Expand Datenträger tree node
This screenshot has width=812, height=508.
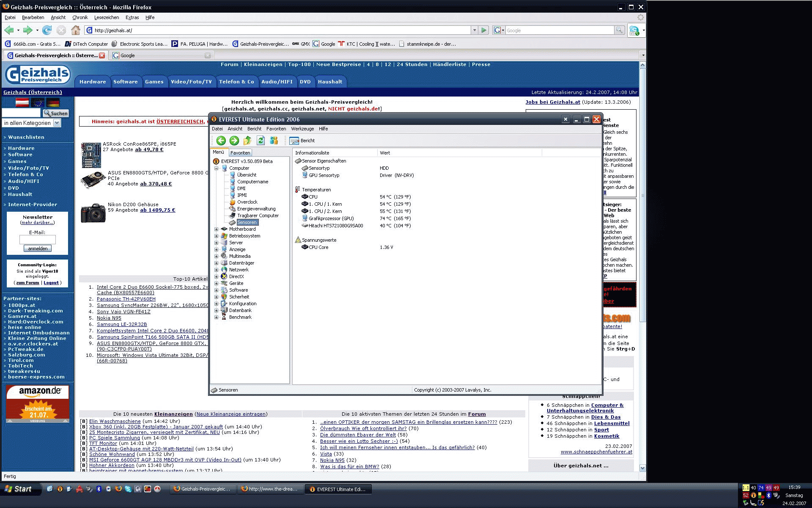pos(217,263)
